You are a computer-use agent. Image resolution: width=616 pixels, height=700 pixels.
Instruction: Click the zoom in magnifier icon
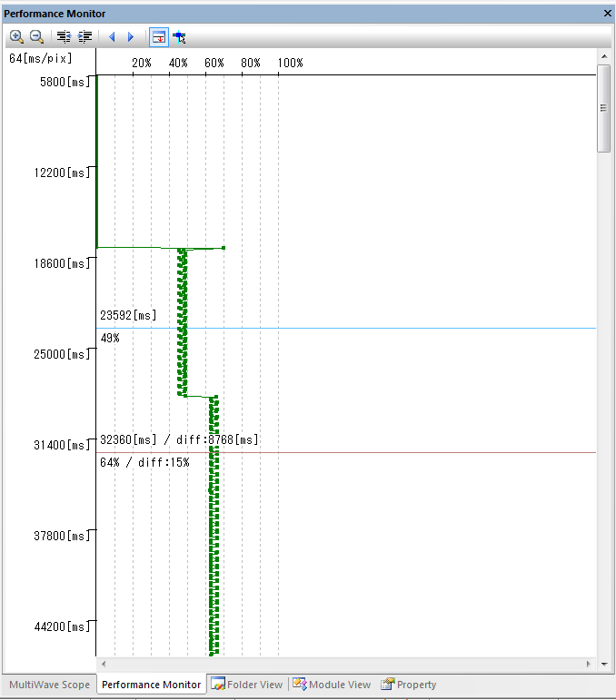click(x=16, y=37)
